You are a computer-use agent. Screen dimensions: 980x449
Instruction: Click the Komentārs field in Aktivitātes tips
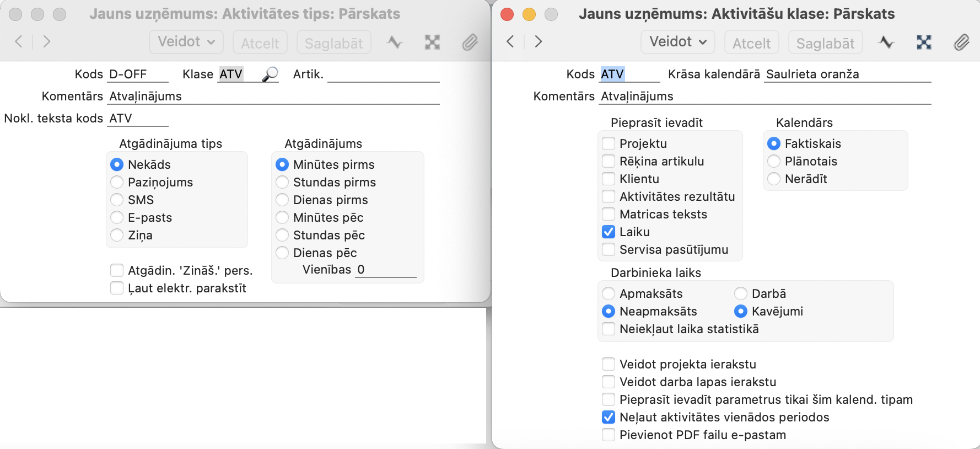(x=273, y=97)
